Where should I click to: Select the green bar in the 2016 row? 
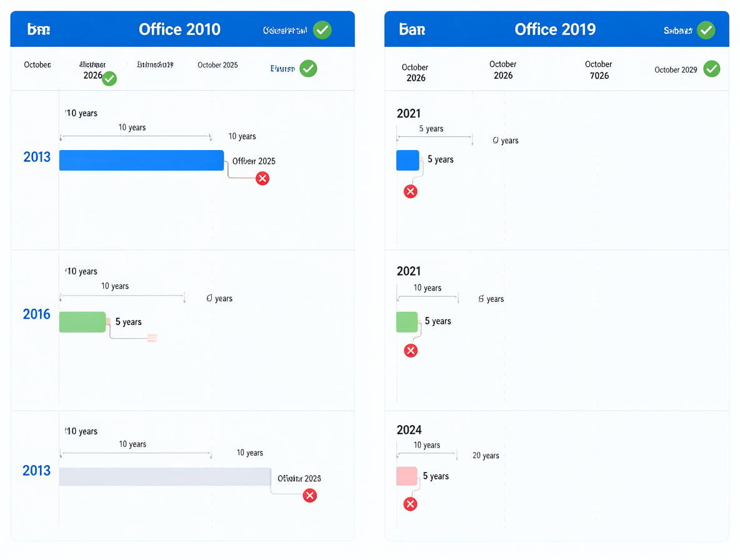[x=82, y=322]
